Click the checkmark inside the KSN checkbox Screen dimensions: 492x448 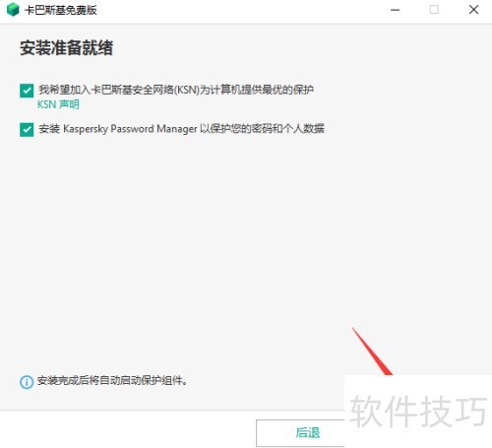[27, 91]
